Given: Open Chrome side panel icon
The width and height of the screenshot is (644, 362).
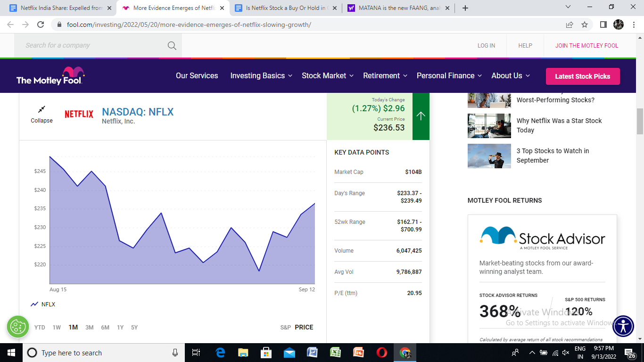Looking at the screenshot, I should (603, 25).
